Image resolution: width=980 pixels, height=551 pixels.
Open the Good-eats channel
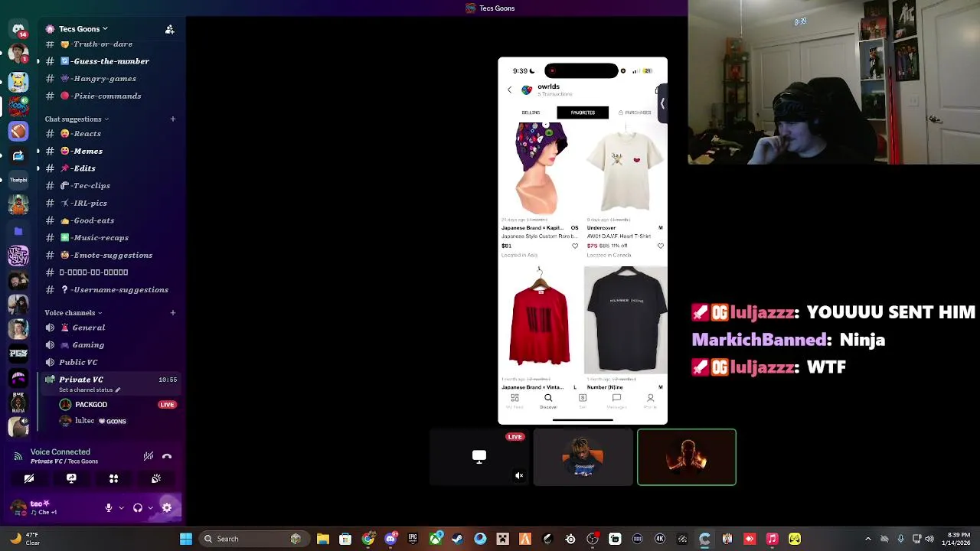pos(111,220)
